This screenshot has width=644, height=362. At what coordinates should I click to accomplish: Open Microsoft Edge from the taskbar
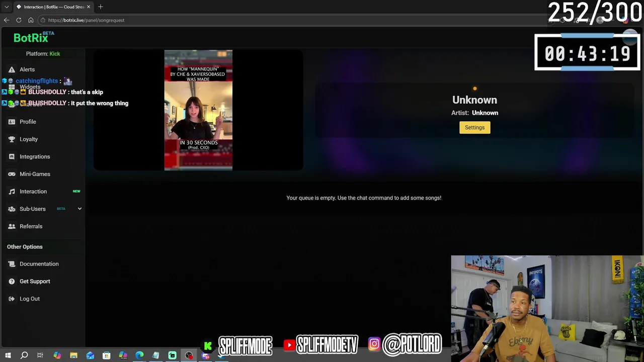(x=139, y=355)
